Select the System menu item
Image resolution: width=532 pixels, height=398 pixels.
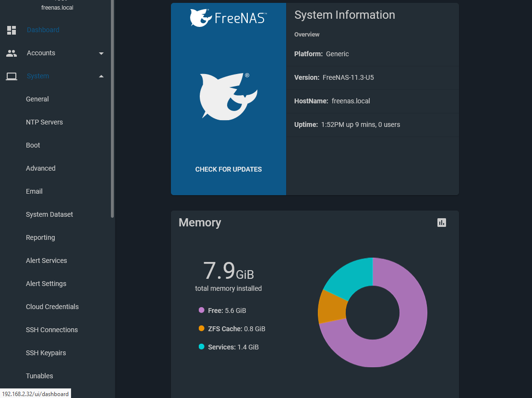[x=37, y=76]
